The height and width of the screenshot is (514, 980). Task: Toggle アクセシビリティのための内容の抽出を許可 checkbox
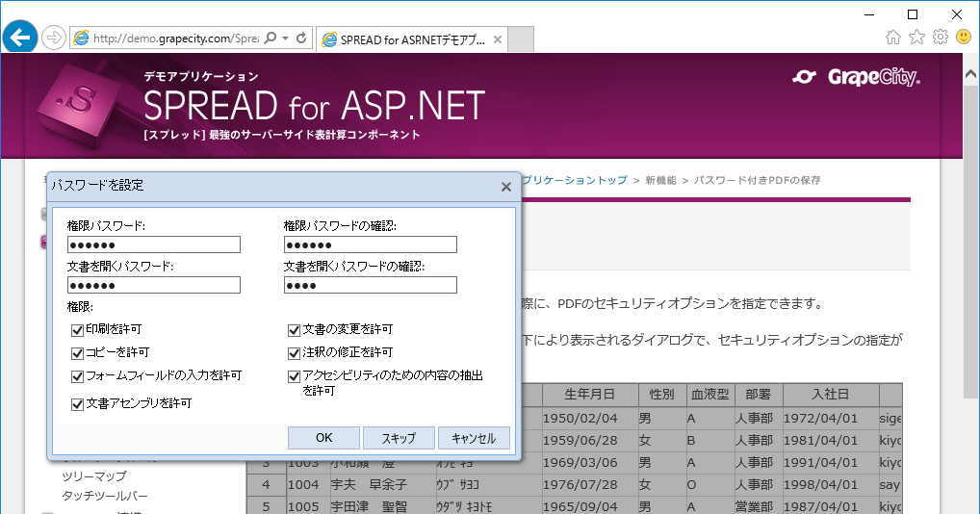point(294,376)
